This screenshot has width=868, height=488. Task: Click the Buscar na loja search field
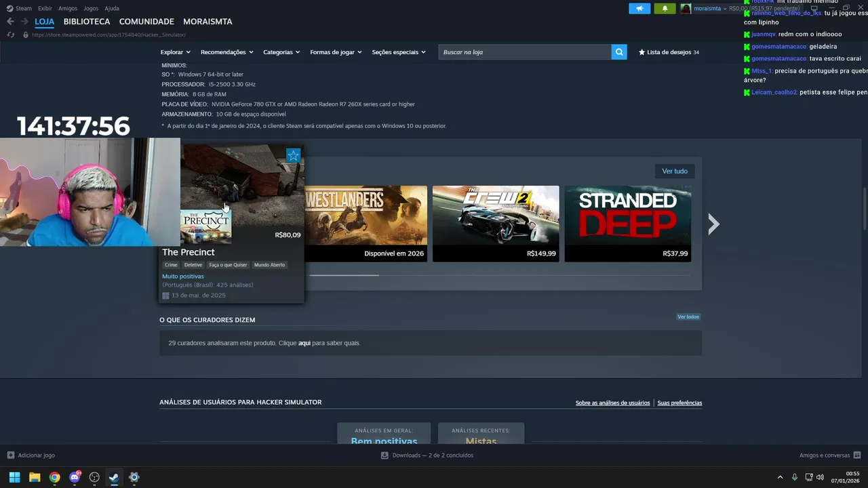point(525,52)
